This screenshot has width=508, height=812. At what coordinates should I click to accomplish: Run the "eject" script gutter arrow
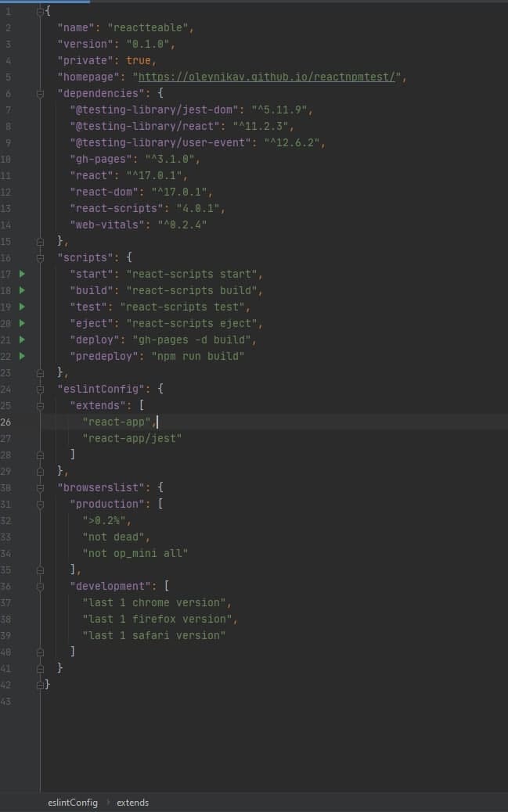pos(22,323)
